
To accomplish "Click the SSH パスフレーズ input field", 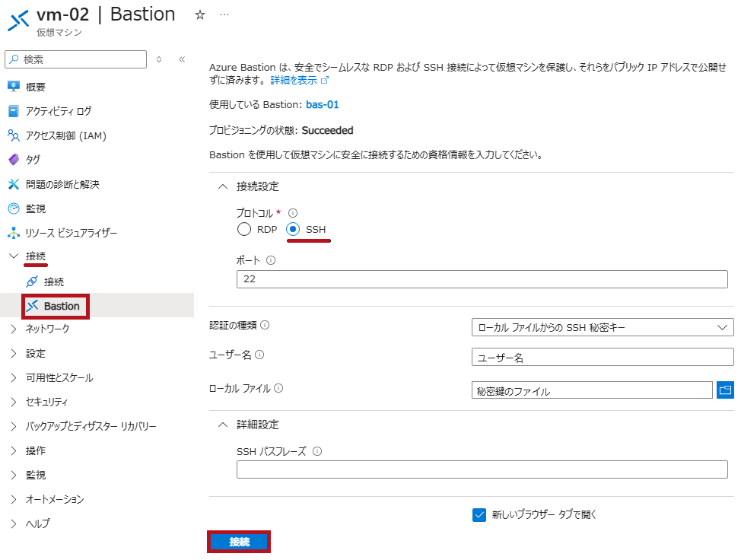I will pos(482,469).
